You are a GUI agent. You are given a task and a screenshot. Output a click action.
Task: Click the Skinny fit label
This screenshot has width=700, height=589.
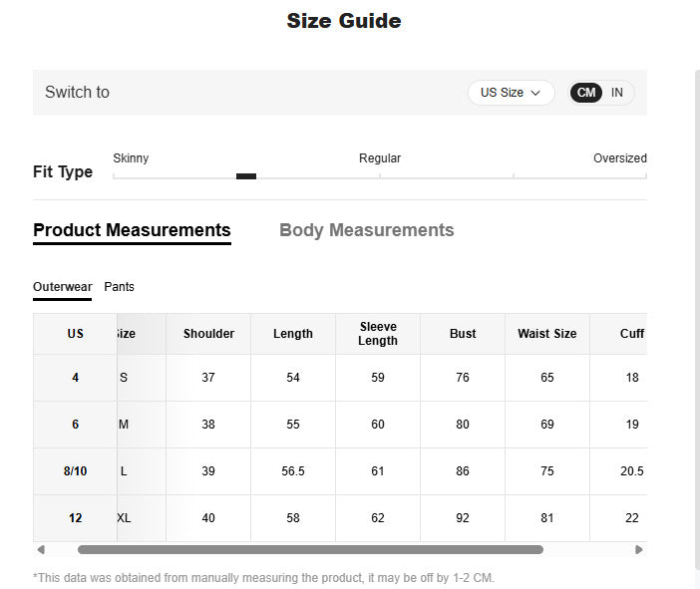tap(131, 158)
